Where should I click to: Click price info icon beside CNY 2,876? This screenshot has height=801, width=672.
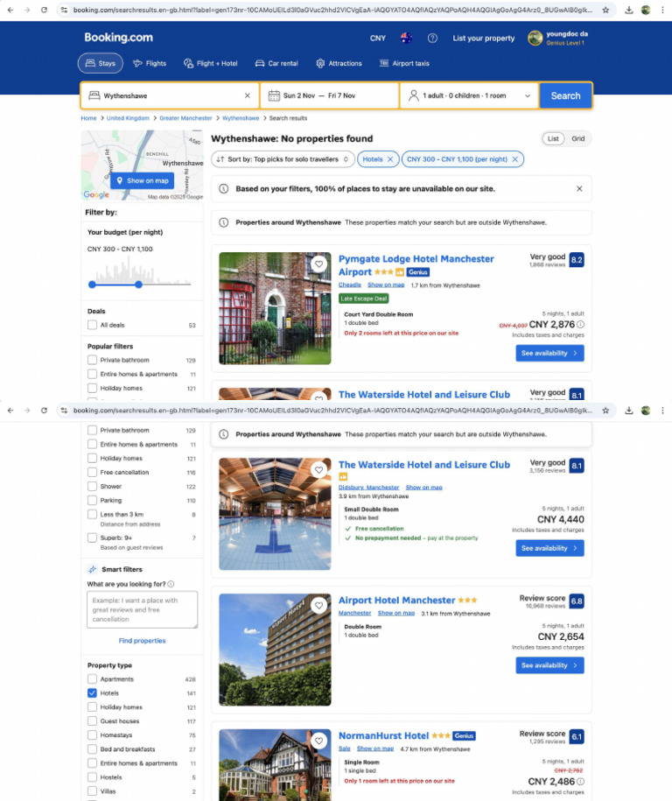581,325
